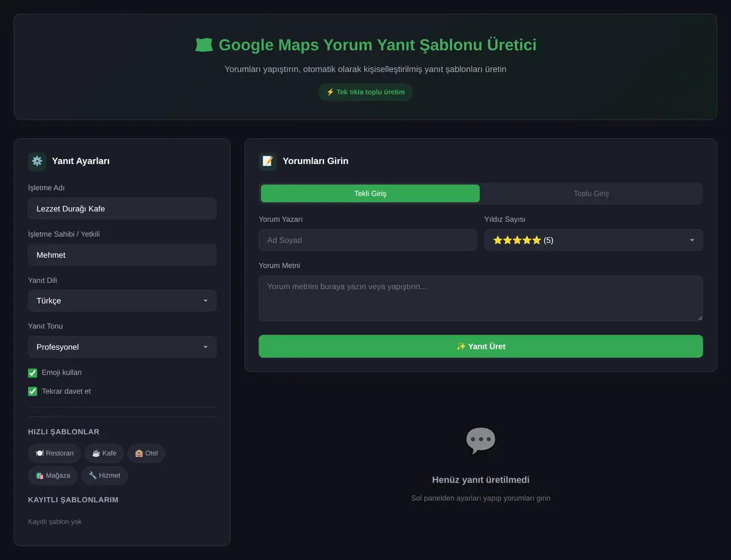Viewport: 731px width, 560px height.
Task: Click the Sol panelden ayarları yapıp hint text
Action: 481,498
